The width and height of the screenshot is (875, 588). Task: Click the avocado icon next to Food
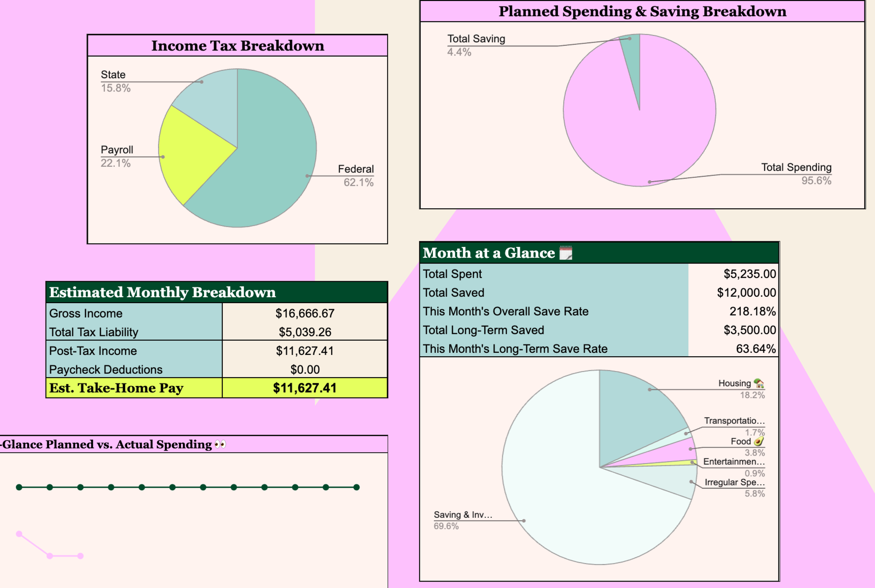(758, 441)
